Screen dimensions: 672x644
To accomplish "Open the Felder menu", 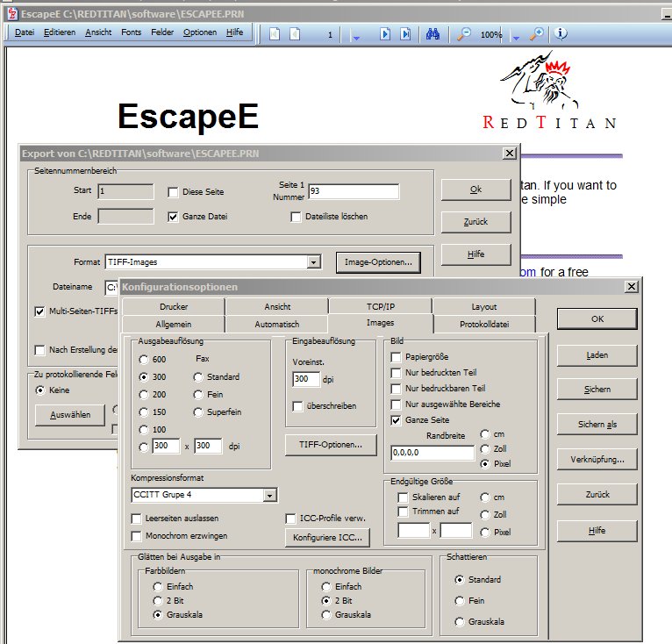I will click(162, 32).
